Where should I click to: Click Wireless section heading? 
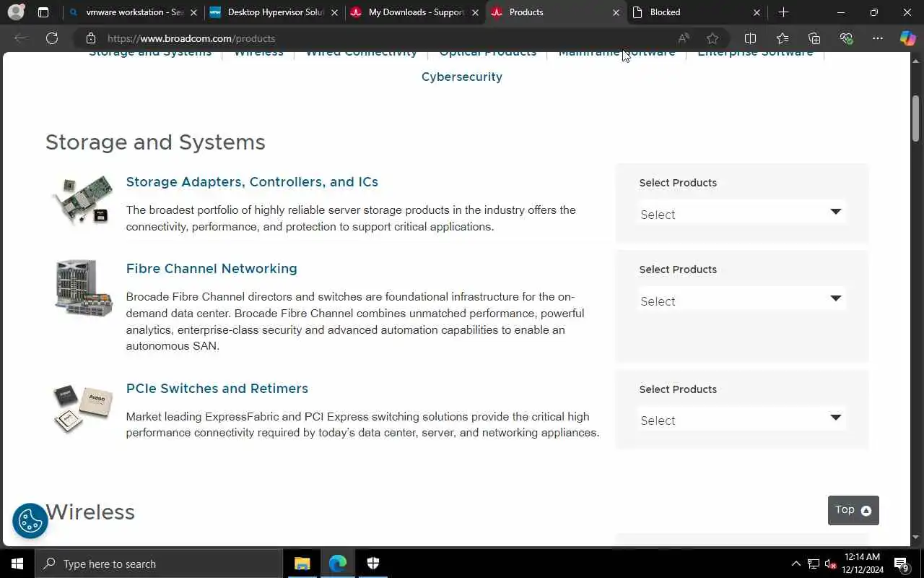pyautogui.click(x=90, y=512)
